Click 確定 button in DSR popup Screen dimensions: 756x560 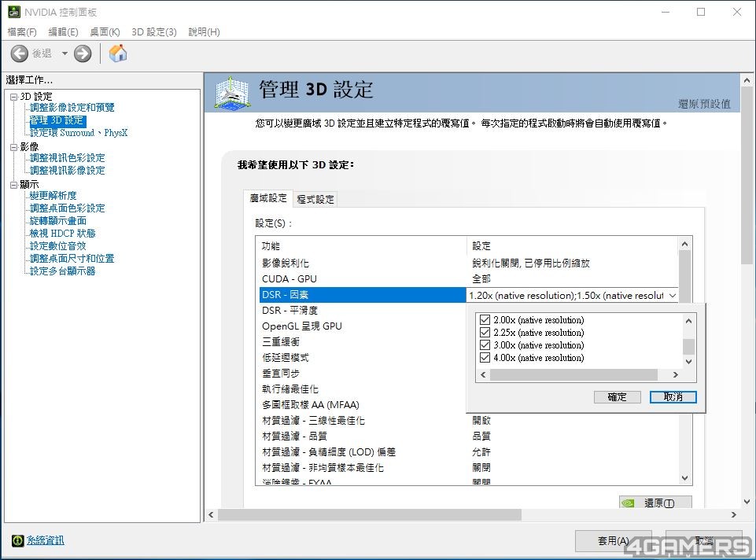tap(617, 397)
